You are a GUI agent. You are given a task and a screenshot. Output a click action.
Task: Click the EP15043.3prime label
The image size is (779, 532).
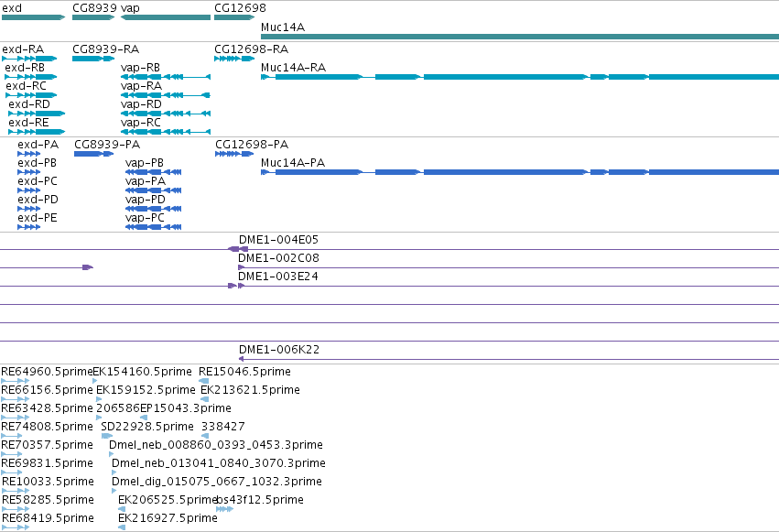pyautogui.click(x=186, y=408)
